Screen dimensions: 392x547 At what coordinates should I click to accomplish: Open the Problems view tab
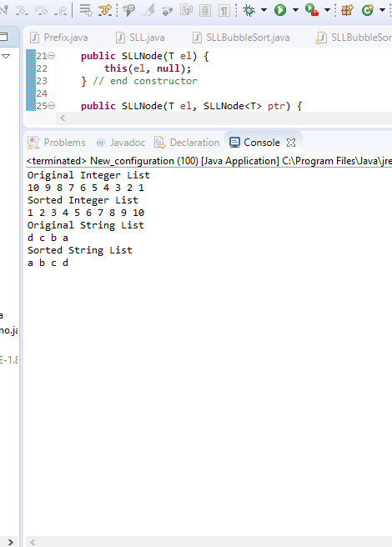point(57,143)
